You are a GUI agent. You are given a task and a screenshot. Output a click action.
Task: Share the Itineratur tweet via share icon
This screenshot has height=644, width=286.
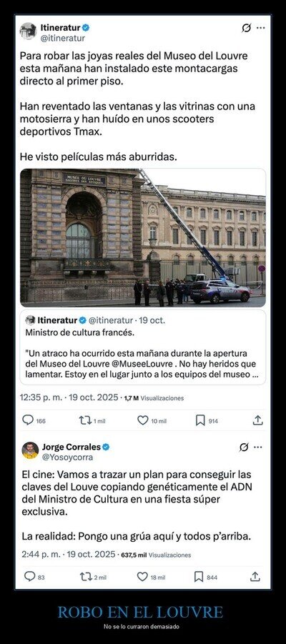pyautogui.click(x=257, y=420)
